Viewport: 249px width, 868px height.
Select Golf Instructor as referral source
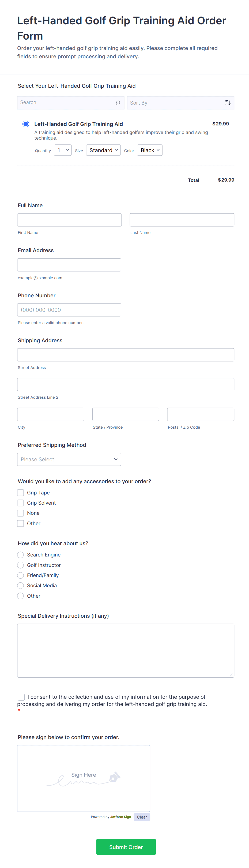[20, 565]
